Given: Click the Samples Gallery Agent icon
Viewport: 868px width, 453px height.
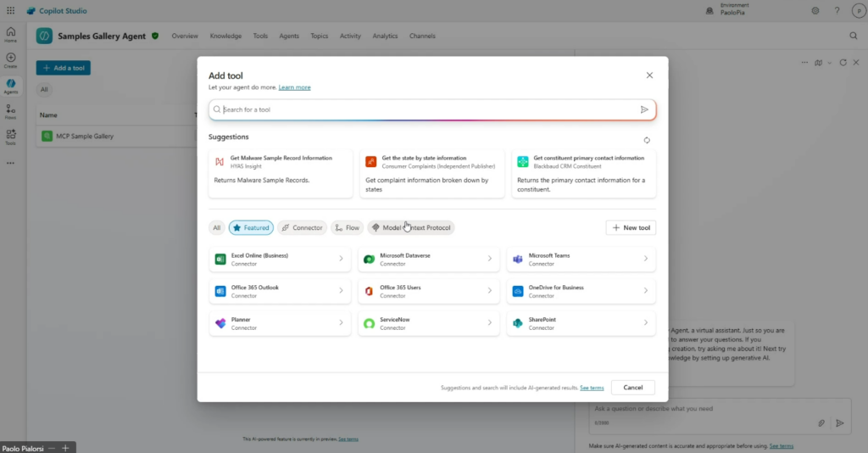Looking at the screenshot, I should pyautogui.click(x=44, y=36).
